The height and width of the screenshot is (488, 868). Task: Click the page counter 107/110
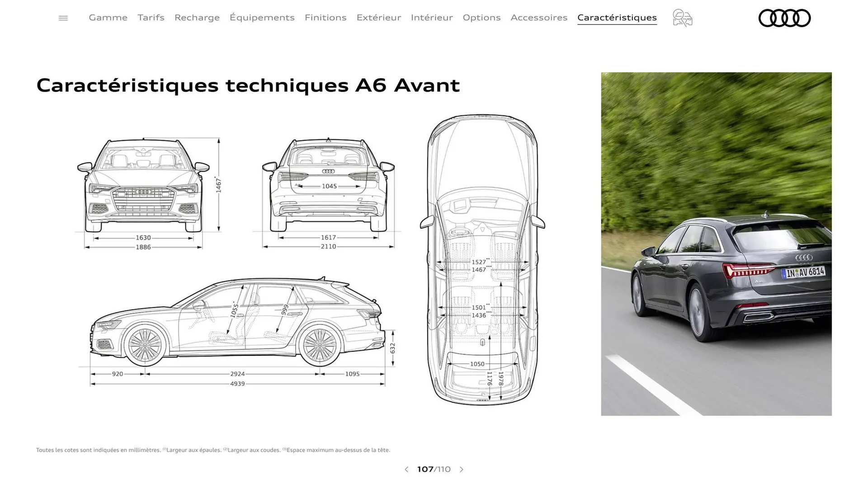(434, 469)
